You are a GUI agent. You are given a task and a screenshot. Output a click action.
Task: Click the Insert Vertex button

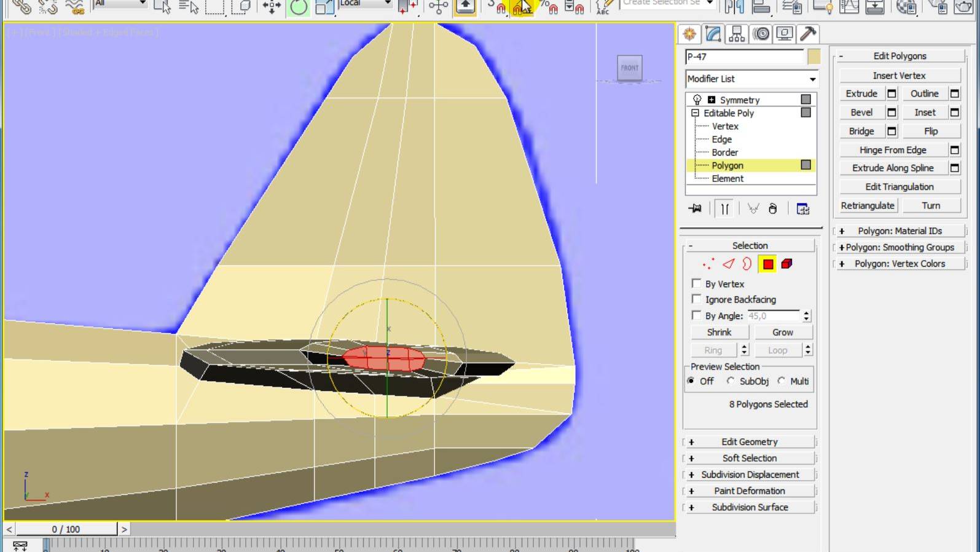(900, 76)
